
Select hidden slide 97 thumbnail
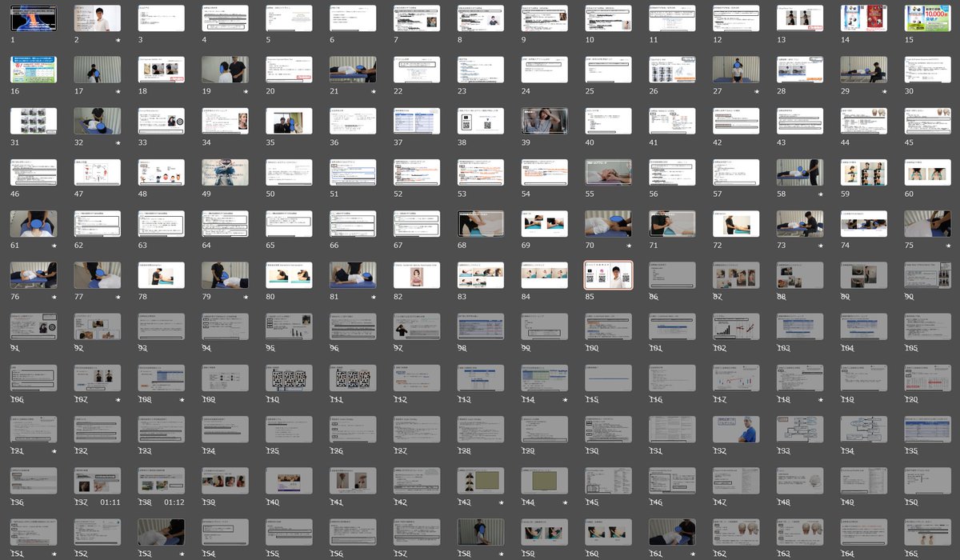(417, 326)
